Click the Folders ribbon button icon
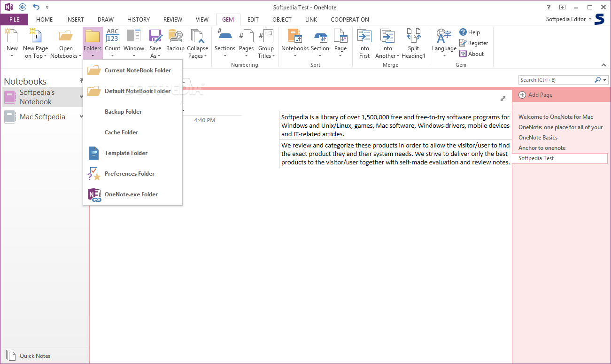The width and height of the screenshot is (611, 364). click(x=93, y=36)
